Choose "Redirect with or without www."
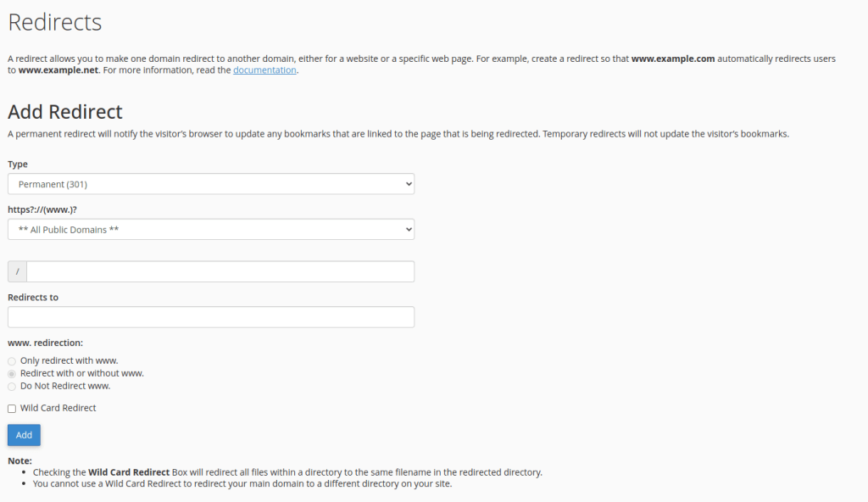Viewport: 868px width, 502px height. [12, 373]
